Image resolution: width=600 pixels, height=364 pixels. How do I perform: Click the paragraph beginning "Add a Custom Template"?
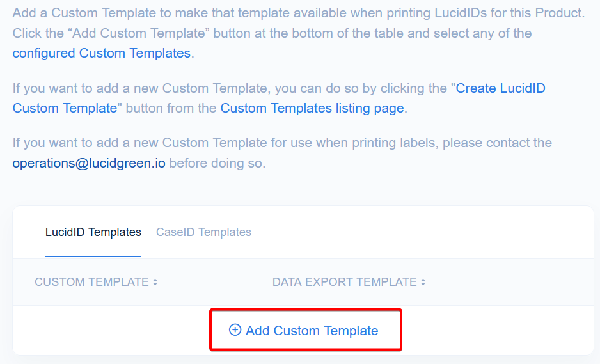point(298,13)
